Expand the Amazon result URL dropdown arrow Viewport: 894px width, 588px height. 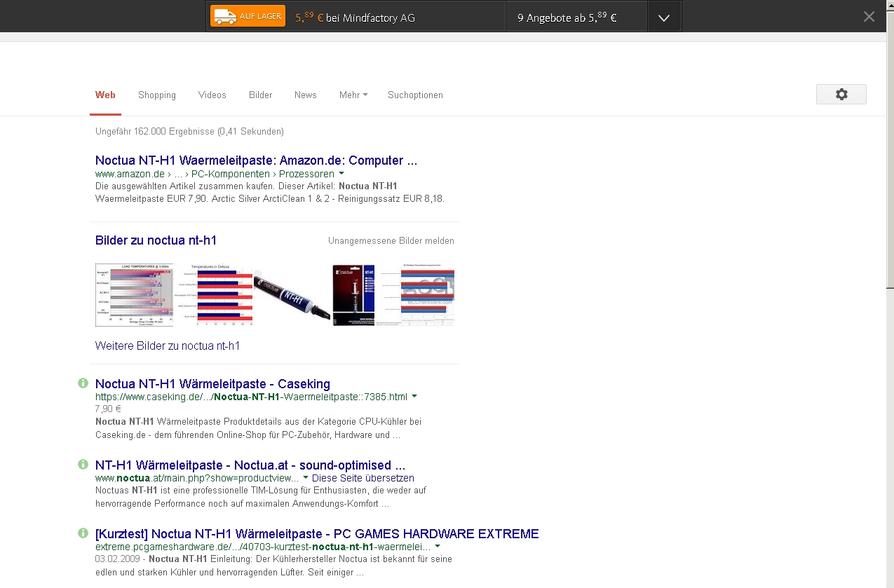(x=341, y=173)
